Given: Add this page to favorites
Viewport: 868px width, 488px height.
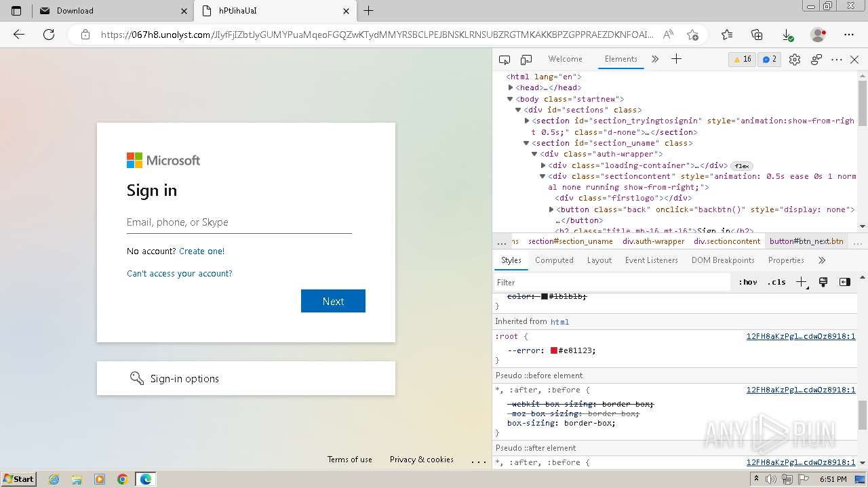Looking at the screenshot, I should pyautogui.click(x=692, y=35).
